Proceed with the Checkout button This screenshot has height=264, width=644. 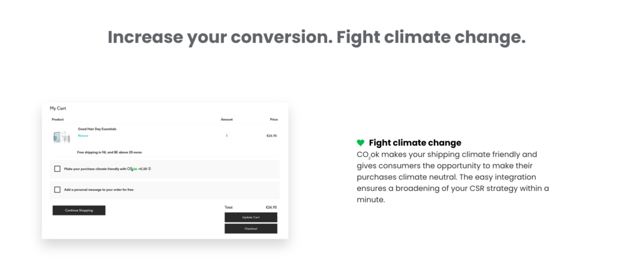pyautogui.click(x=250, y=229)
